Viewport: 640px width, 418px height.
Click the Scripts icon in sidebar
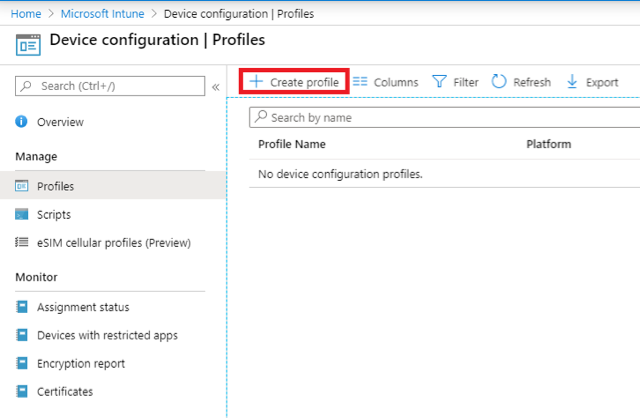coord(22,214)
